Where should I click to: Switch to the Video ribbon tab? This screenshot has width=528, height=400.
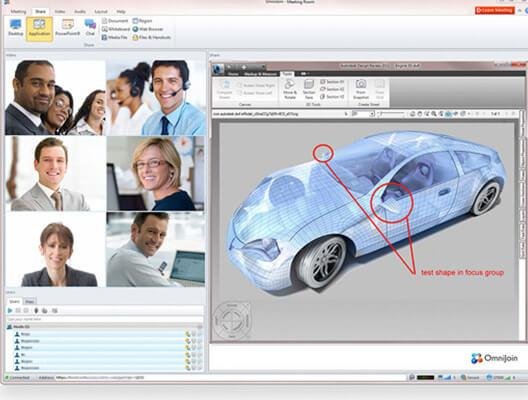[x=60, y=11]
